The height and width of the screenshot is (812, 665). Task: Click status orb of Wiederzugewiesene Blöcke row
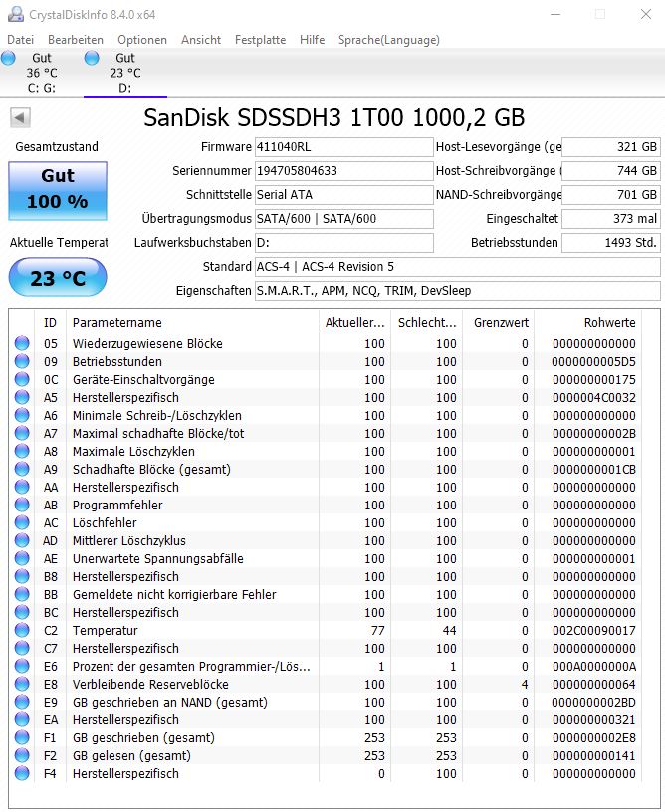[x=22, y=343]
